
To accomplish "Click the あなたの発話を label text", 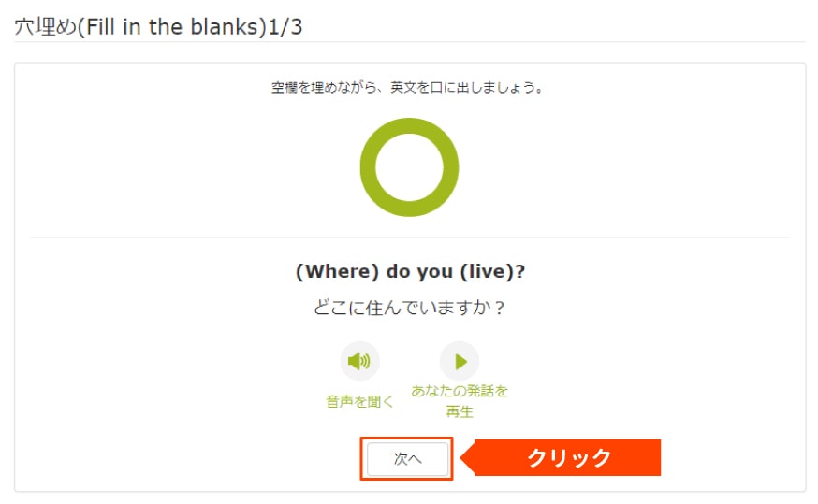I will coord(460,390).
